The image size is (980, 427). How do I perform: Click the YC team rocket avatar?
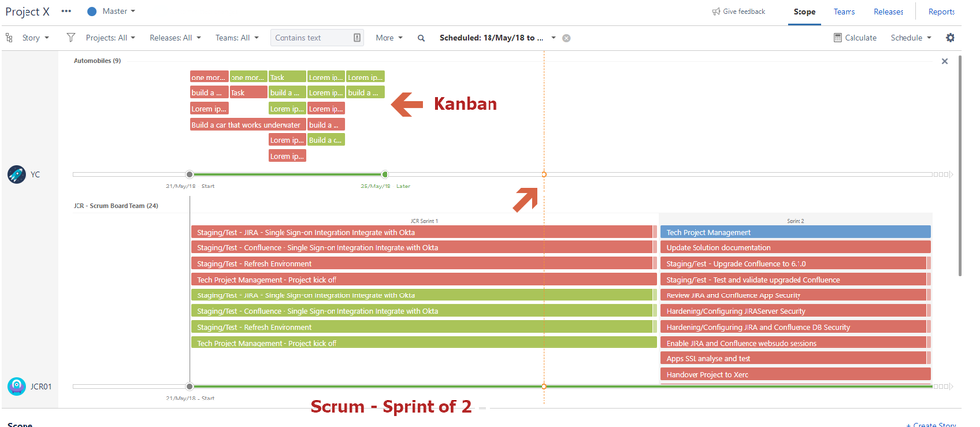(x=17, y=174)
